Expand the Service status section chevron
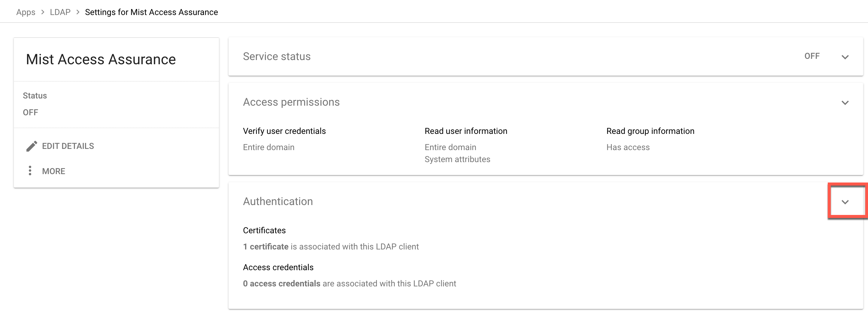The image size is (868, 314). click(x=845, y=57)
